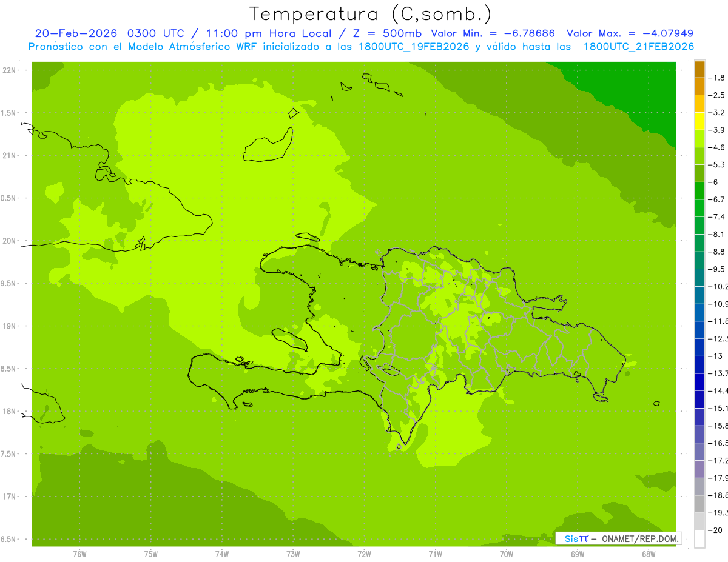This screenshot has width=728, height=562.
Task: Click the '68W' longitude label
Action: (x=649, y=554)
